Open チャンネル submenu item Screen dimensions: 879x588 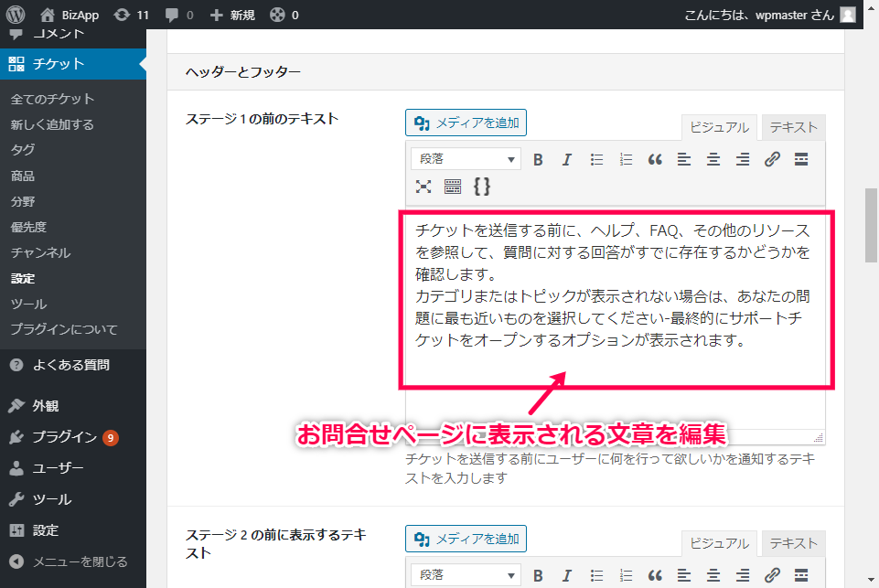click(40, 252)
